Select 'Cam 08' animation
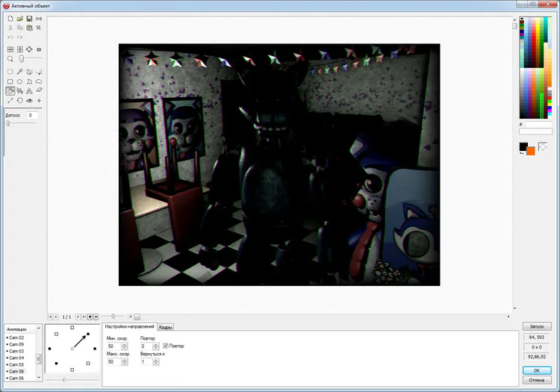This screenshot has width=560, height=392. click(x=16, y=371)
